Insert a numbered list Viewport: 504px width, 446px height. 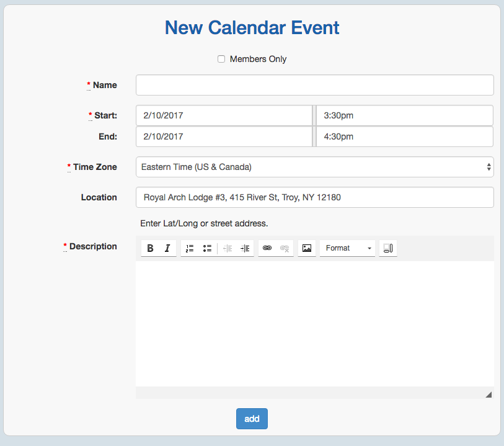[190, 248]
